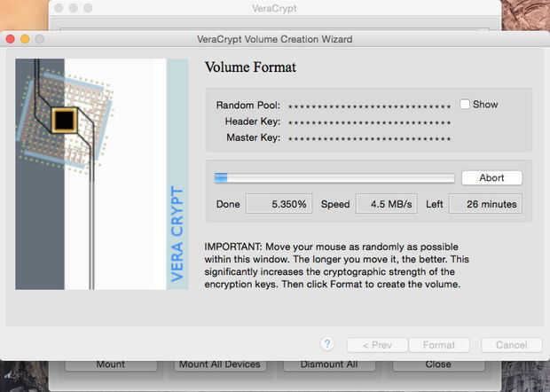Select the Speed value 4.5 MB/s

[x=387, y=204]
